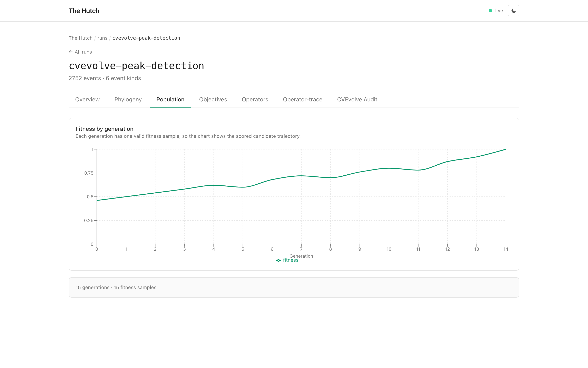The image size is (588, 368).
Task: Click the fitness legend label
Action: coord(291,260)
